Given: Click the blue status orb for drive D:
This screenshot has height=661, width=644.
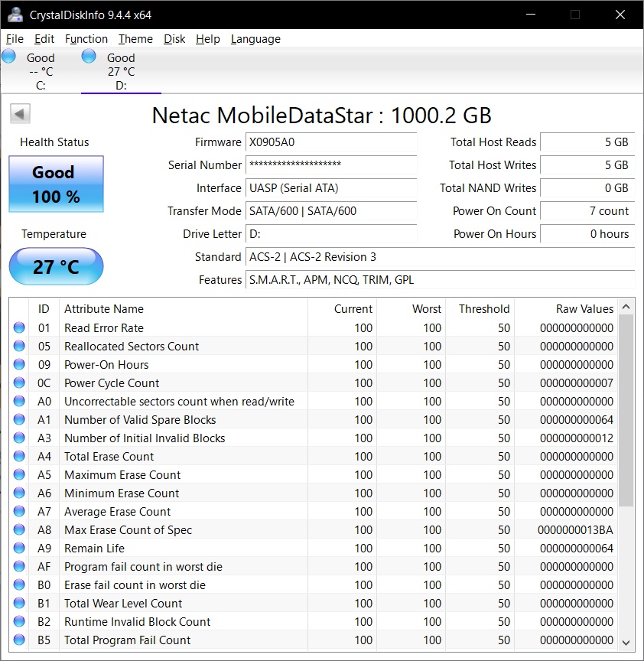Looking at the screenshot, I should click(89, 56).
